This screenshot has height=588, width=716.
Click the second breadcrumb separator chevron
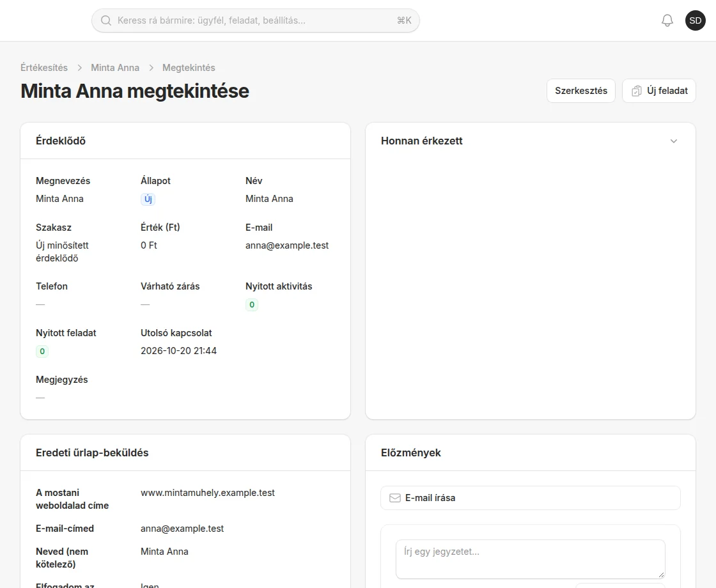click(151, 68)
